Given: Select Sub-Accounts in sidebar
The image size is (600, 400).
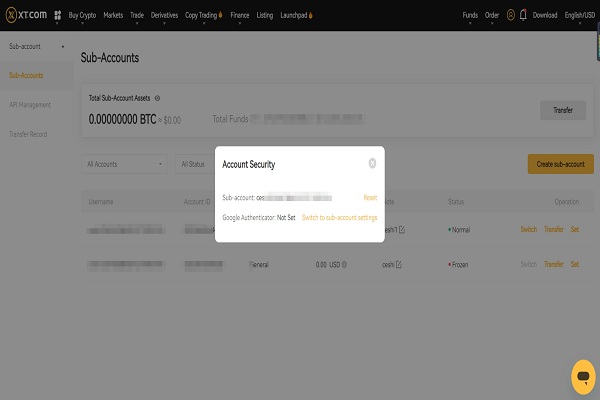Looking at the screenshot, I should point(26,75).
